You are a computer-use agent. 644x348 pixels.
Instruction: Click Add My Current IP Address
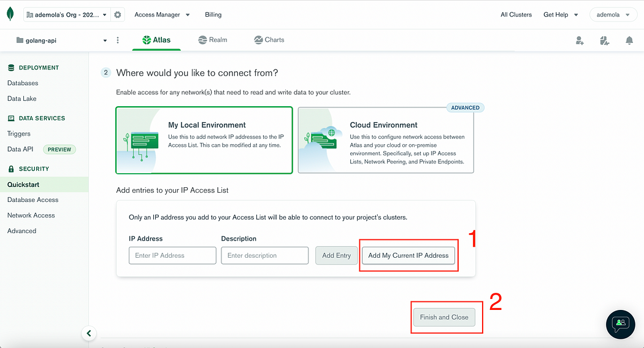(408, 255)
